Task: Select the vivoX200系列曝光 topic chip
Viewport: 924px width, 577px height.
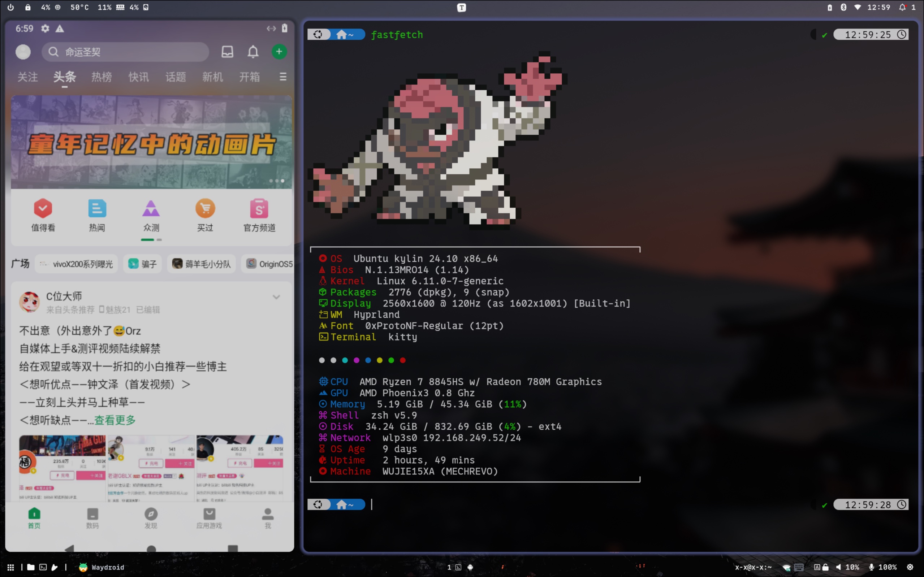Action: [x=76, y=264]
